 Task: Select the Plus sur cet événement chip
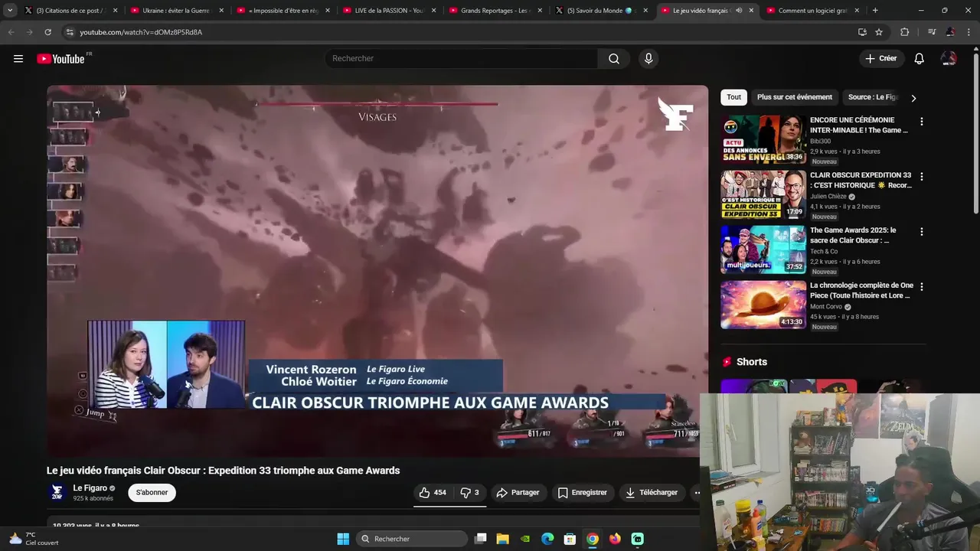click(795, 97)
